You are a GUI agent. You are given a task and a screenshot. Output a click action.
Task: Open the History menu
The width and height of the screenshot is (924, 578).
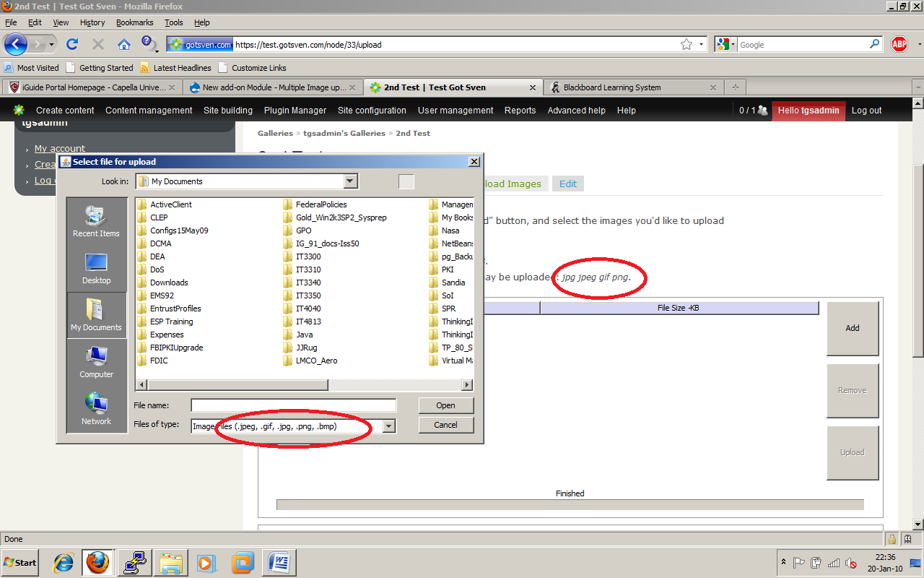coord(92,22)
